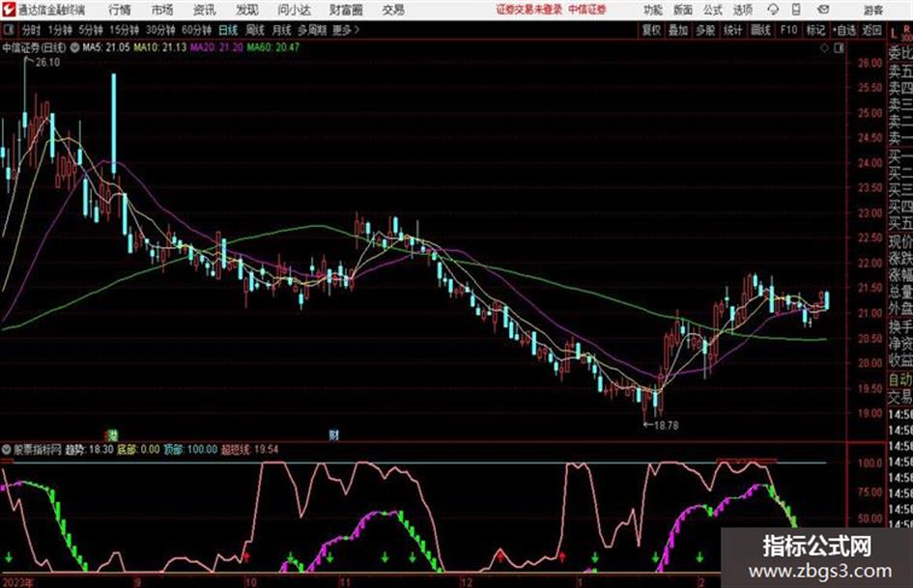Click the 中信证券 broker link in title bar
This screenshot has width=913, height=588.
pyautogui.click(x=587, y=10)
